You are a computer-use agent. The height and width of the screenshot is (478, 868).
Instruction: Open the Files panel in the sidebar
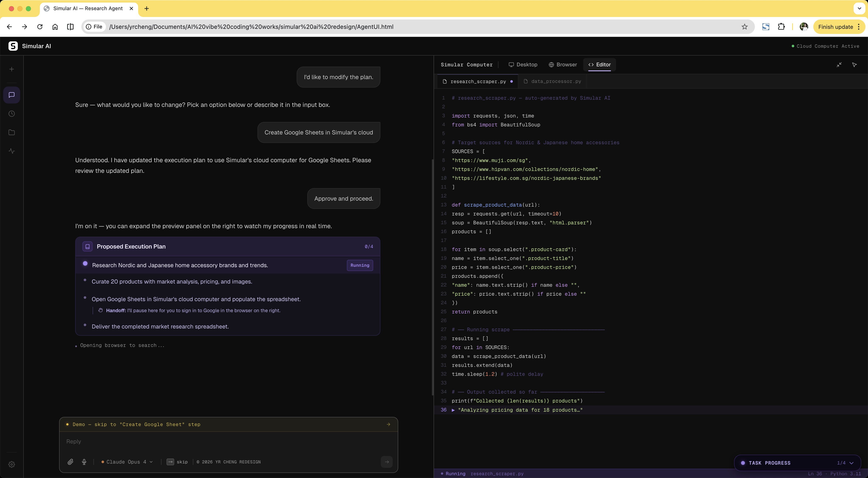coord(11,132)
